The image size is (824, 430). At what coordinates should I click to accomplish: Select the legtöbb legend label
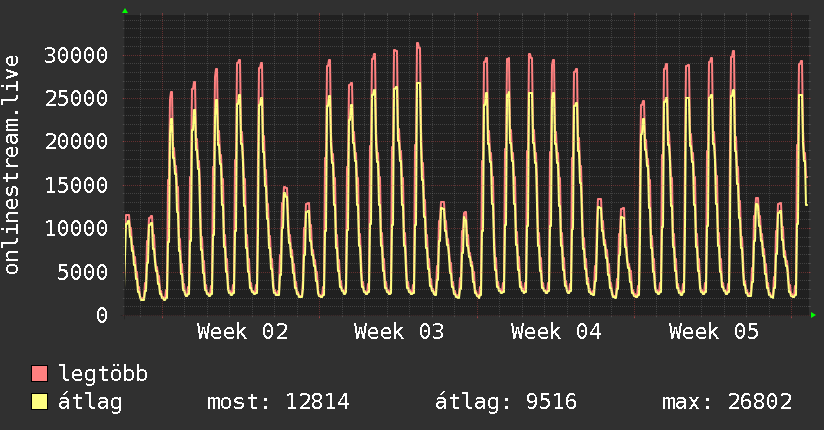pyautogui.click(x=103, y=374)
